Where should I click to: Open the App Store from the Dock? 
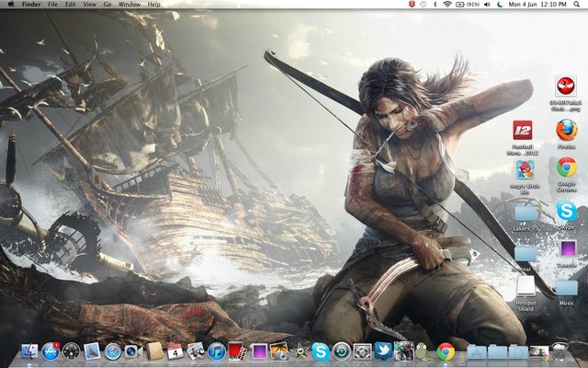click(x=51, y=351)
